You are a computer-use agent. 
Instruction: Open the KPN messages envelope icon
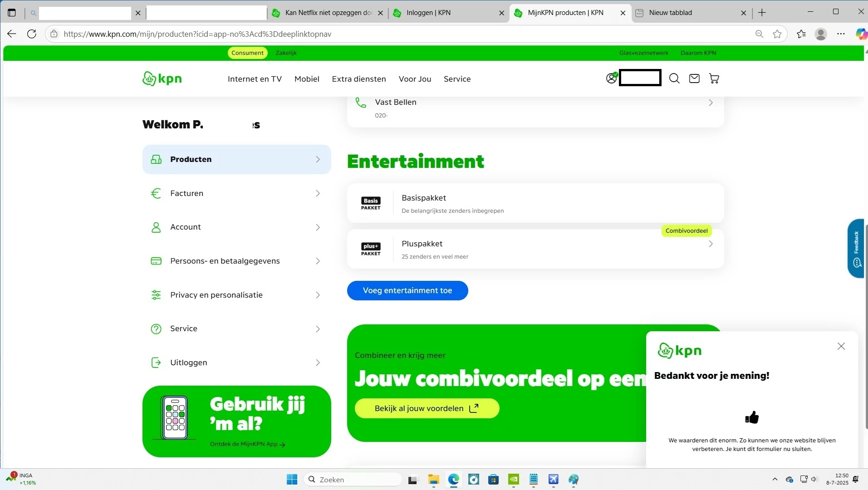pos(694,78)
